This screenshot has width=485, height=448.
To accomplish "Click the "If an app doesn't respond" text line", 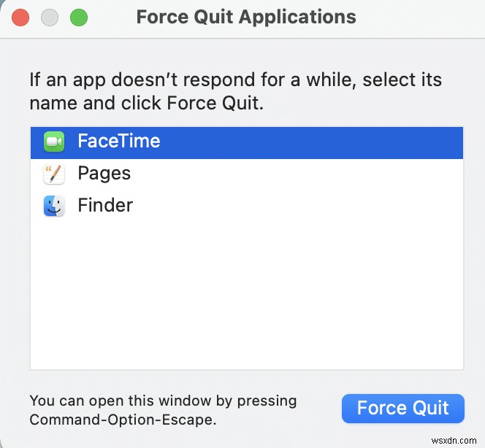I will point(235,79).
